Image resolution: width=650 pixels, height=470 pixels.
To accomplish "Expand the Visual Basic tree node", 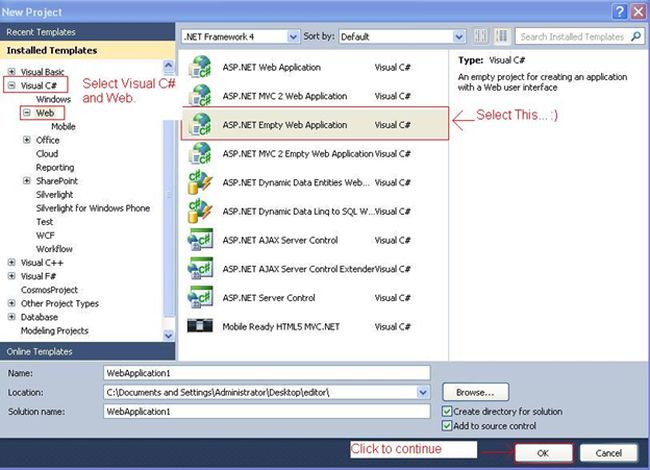I will 12,72.
